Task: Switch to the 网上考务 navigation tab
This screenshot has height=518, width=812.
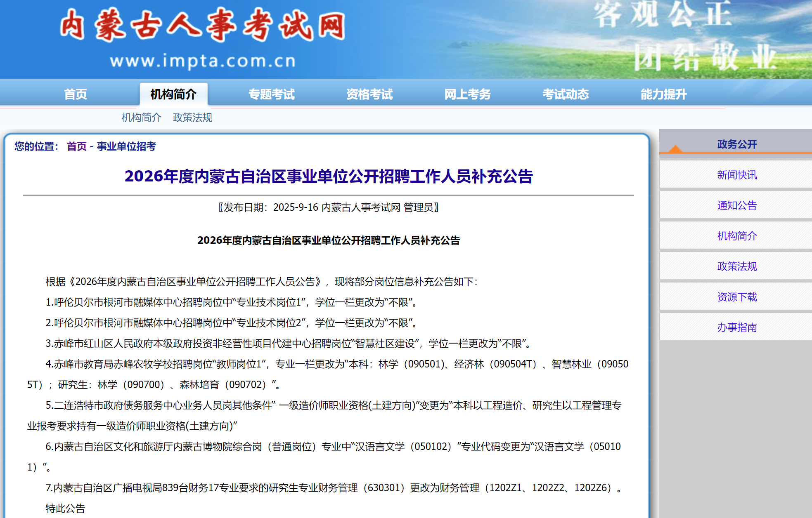Action: [467, 94]
